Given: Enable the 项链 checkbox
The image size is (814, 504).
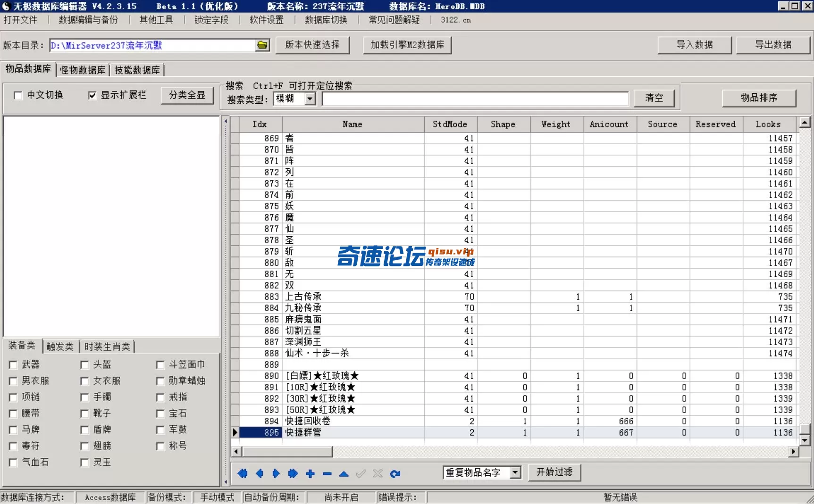Looking at the screenshot, I should pyautogui.click(x=13, y=397).
